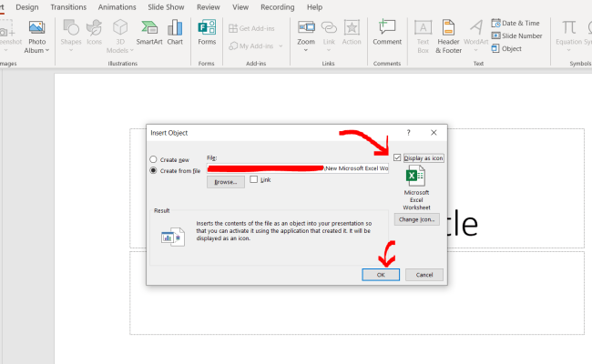Click the File path input field
The image size is (592, 364).
298,168
